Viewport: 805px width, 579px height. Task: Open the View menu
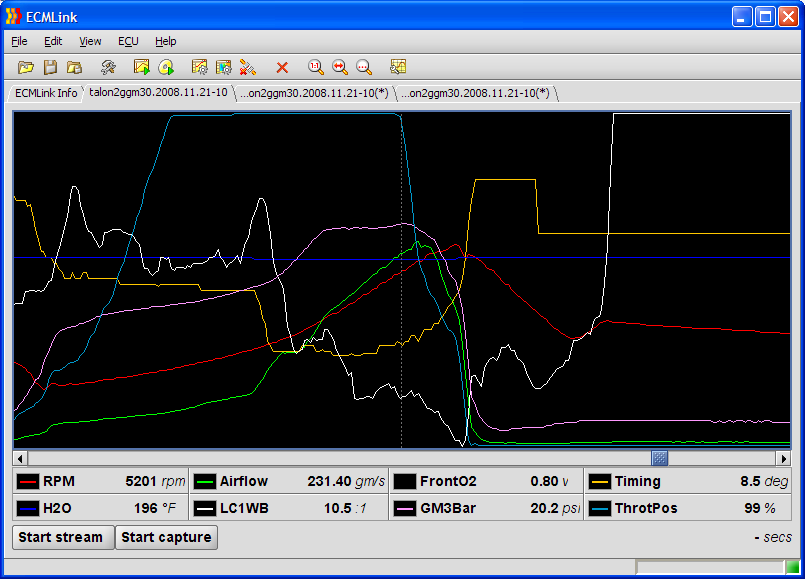click(x=90, y=41)
